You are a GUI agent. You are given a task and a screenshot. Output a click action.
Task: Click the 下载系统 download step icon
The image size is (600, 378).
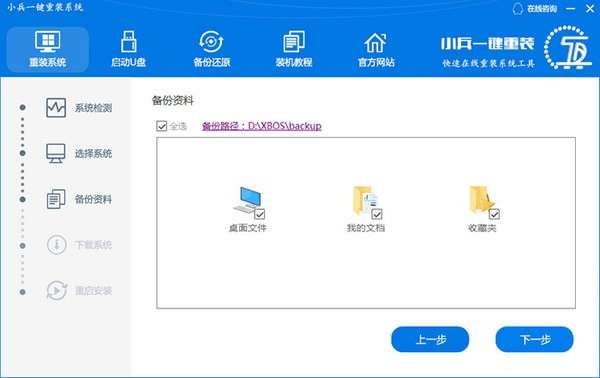[x=56, y=244]
